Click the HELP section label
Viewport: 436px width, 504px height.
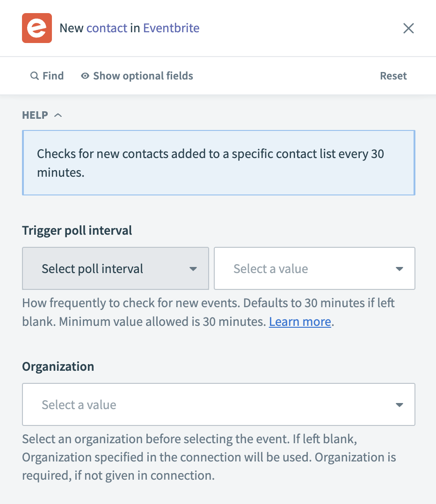pyautogui.click(x=35, y=115)
